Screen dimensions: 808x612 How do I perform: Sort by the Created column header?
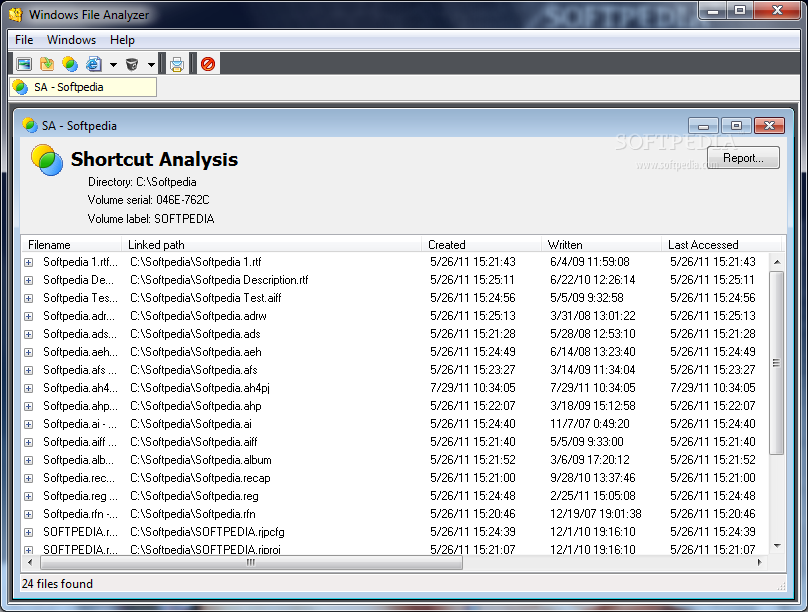[x=481, y=245]
